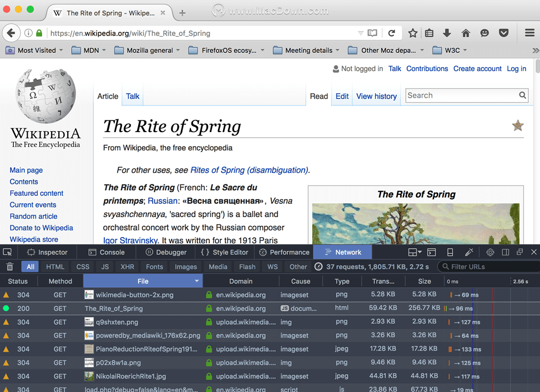The image size is (540, 392).
Task: Open site identity info icon
Action: tap(28, 33)
